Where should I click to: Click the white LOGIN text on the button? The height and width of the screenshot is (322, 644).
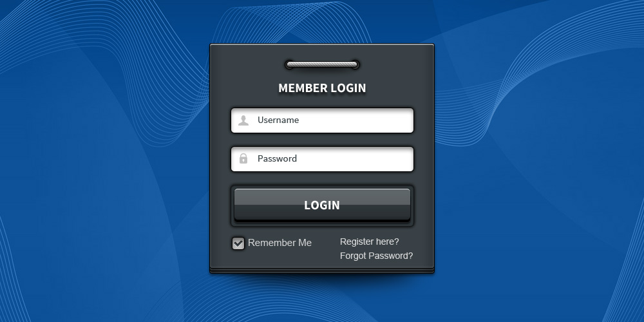click(x=322, y=205)
